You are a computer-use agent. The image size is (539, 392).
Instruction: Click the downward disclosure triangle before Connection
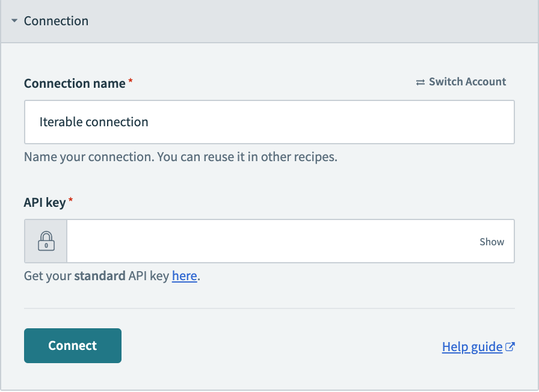tap(13, 20)
